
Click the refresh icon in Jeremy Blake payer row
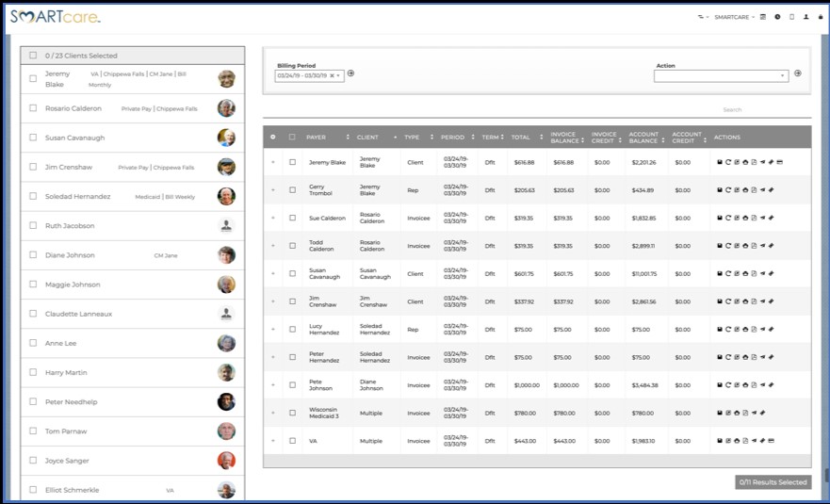[728, 163]
